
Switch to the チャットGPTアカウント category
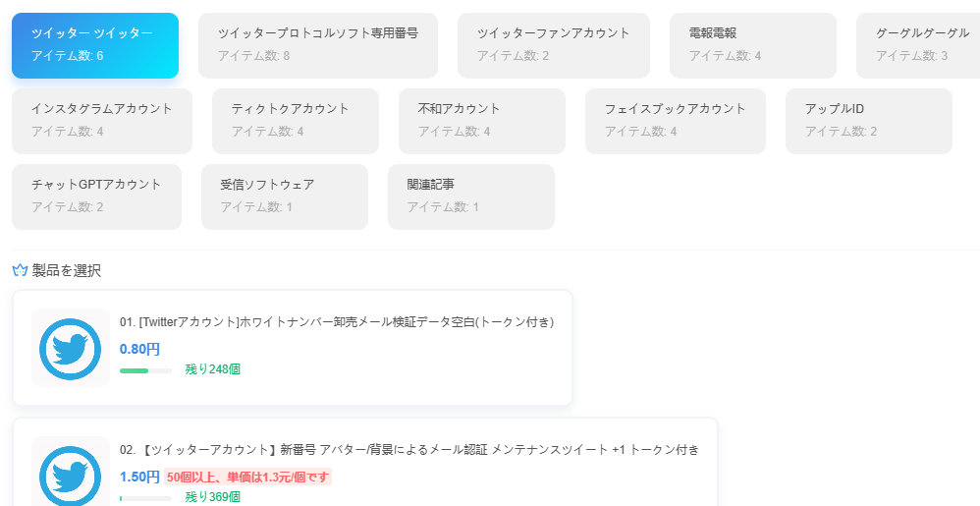pyautogui.click(x=97, y=197)
